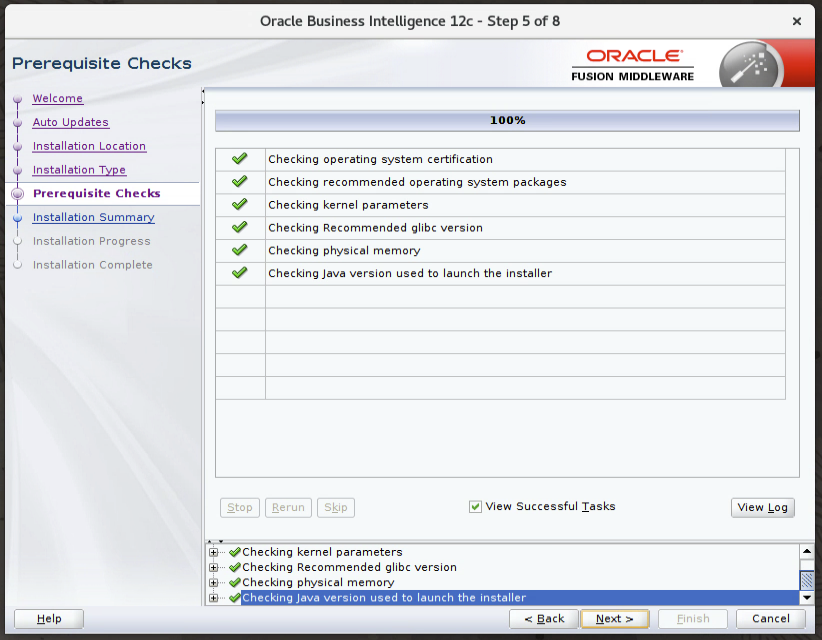
Task: Select 'Checking recommended operating system packages' row
Action: click(x=500, y=182)
